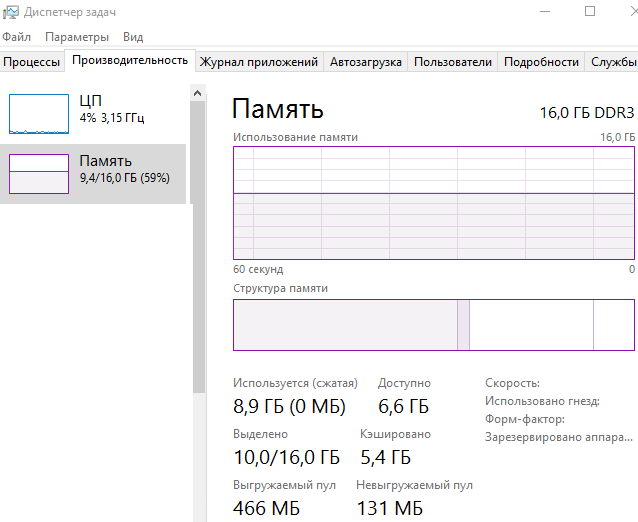Switch to the Службы tab

pyautogui.click(x=612, y=62)
